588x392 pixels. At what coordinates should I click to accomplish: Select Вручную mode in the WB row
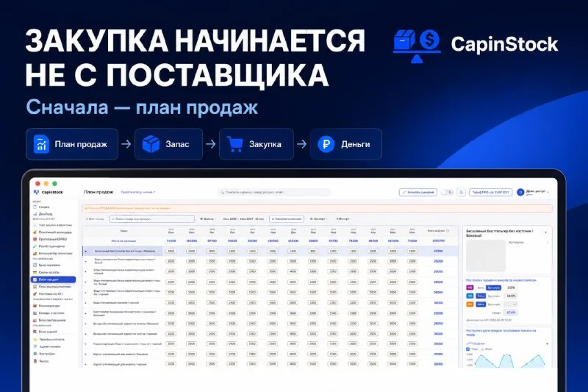(x=493, y=288)
